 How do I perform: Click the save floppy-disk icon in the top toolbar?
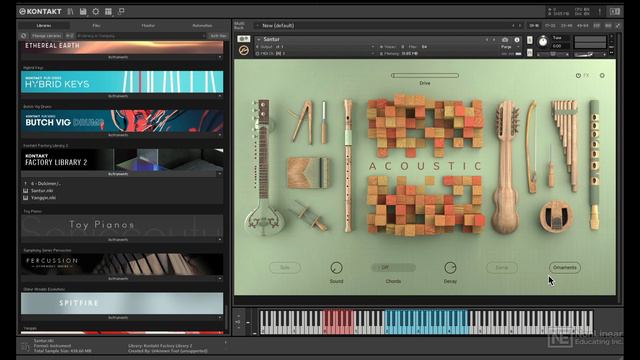pyautogui.click(x=83, y=11)
